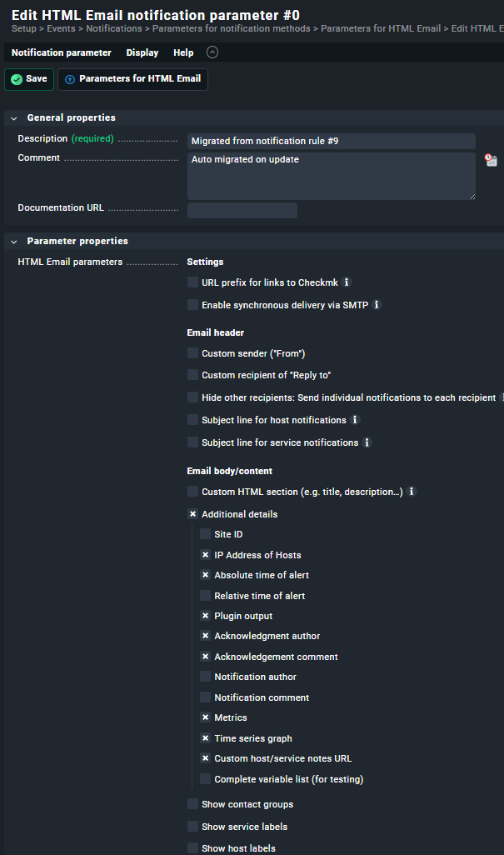The width and height of the screenshot is (504, 855).
Task: Tick the Show contact groups checkbox
Action: (192, 804)
